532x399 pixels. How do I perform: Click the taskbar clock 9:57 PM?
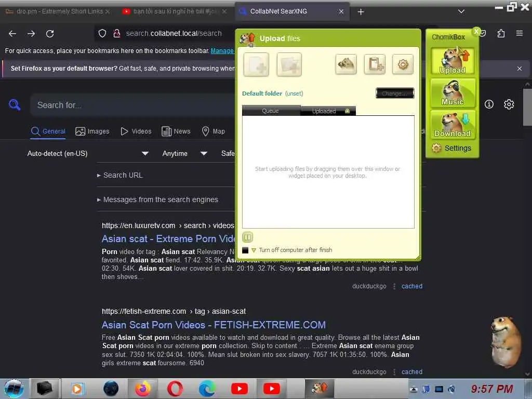pyautogui.click(x=492, y=389)
